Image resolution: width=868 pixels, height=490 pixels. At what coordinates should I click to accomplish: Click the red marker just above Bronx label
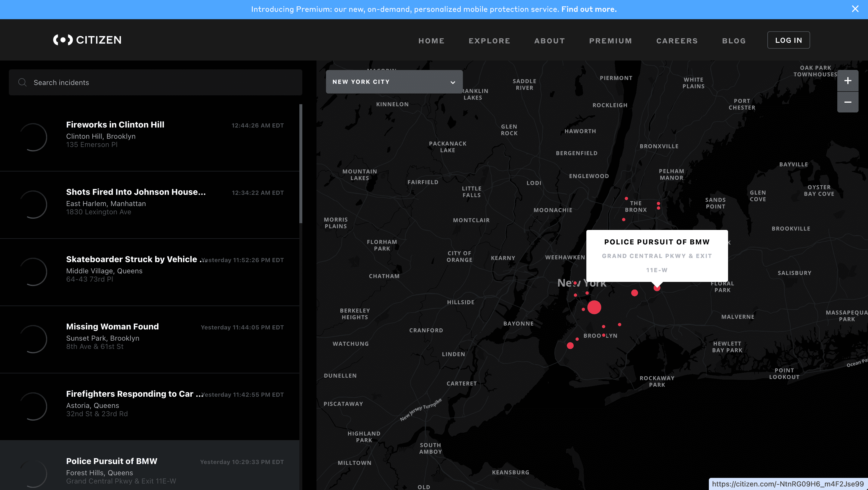pos(626,198)
